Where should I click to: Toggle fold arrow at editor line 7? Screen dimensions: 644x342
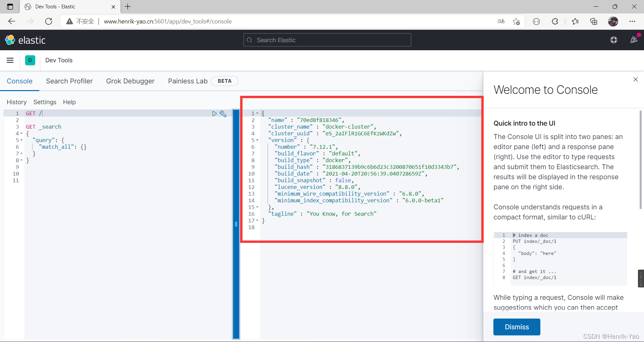tap(21, 154)
